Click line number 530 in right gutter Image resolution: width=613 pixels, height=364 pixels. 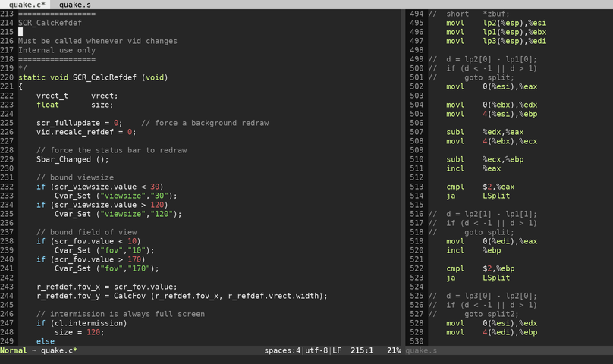point(417,341)
